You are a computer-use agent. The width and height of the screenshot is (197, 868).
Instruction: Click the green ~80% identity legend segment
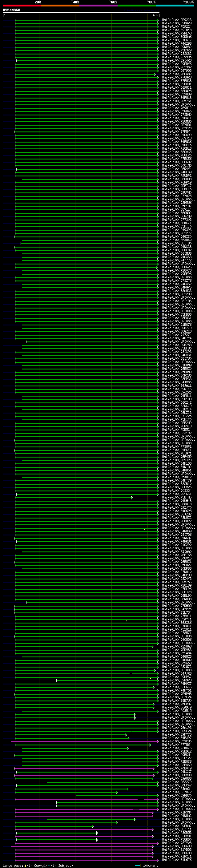point(137,6)
